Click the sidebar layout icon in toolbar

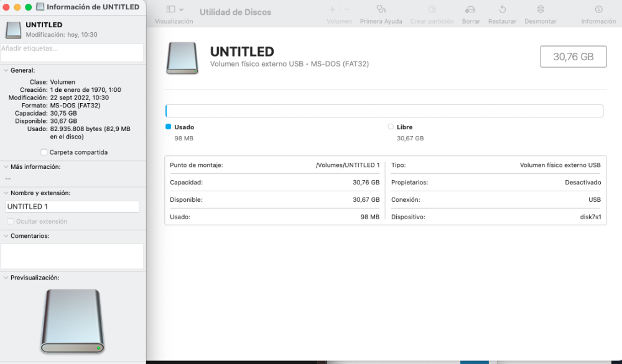point(171,9)
